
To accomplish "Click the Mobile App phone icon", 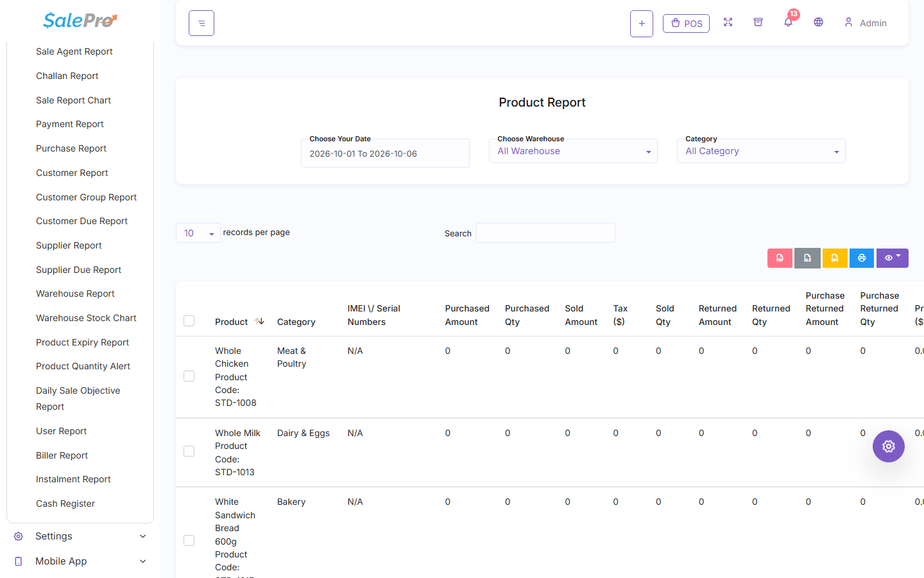I will pos(19,561).
